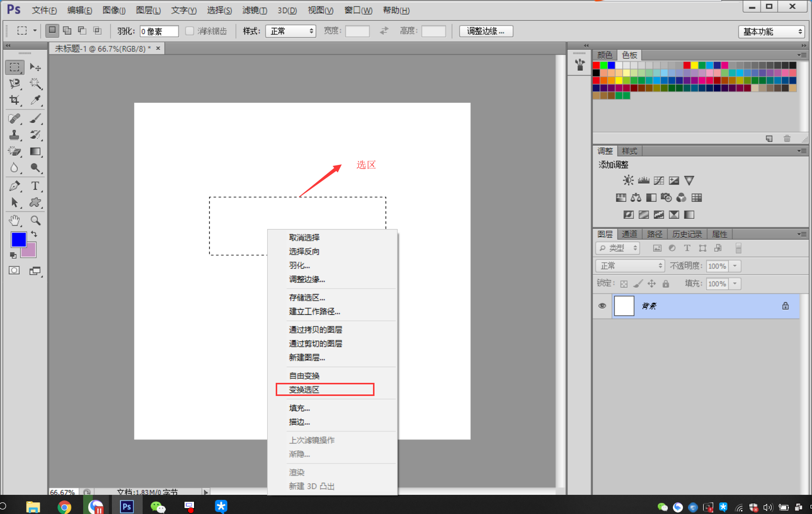Select the Move tool
Image resolution: width=812 pixels, height=514 pixels.
click(x=35, y=67)
